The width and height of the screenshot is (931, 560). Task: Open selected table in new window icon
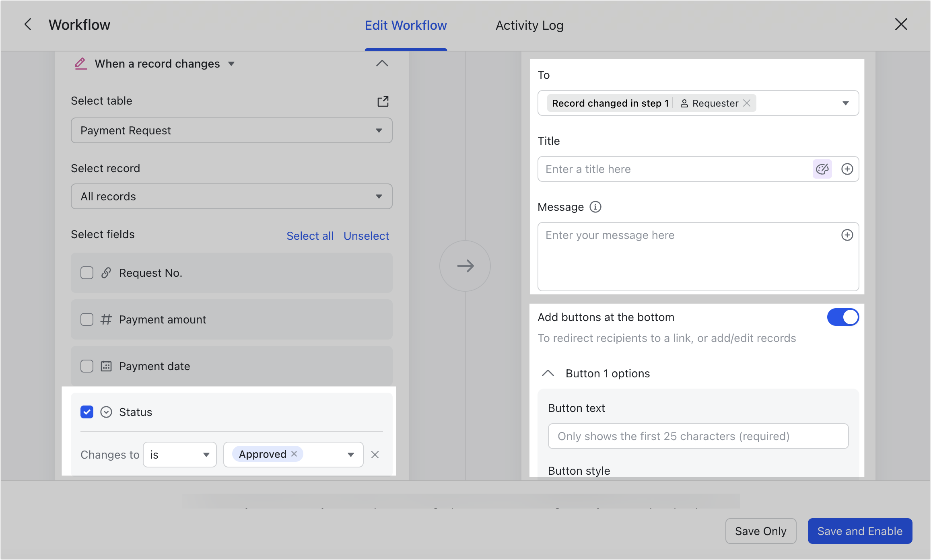pyautogui.click(x=383, y=101)
